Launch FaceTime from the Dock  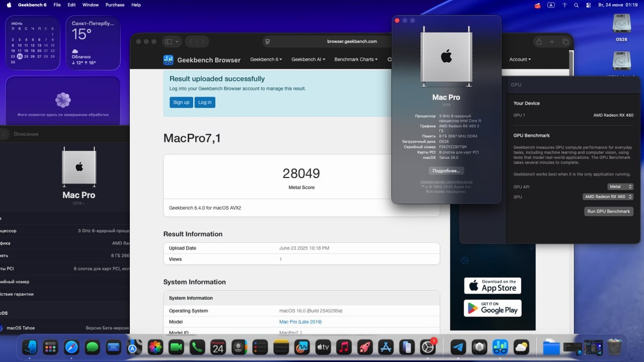[176, 348]
